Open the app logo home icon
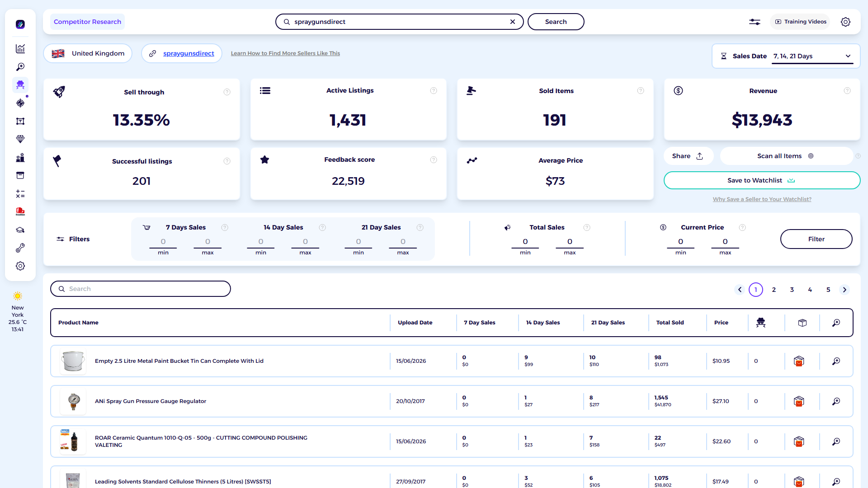The image size is (868, 488). 20,24
